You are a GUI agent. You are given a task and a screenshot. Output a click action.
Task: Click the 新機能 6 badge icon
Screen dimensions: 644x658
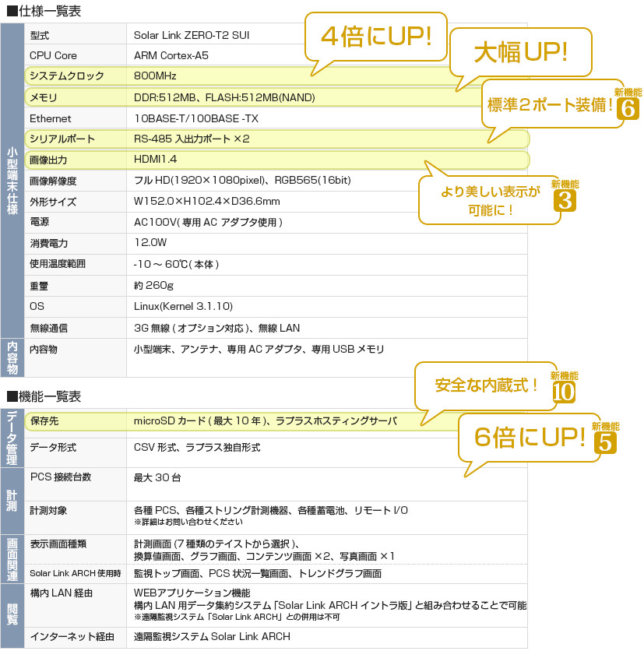coord(628,104)
